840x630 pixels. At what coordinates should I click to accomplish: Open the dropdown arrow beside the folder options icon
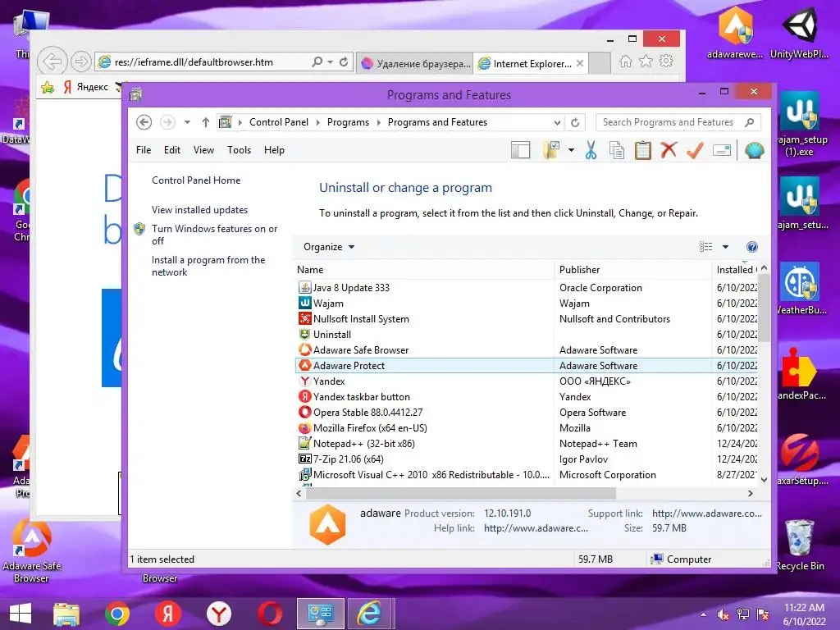click(x=571, y=151)
